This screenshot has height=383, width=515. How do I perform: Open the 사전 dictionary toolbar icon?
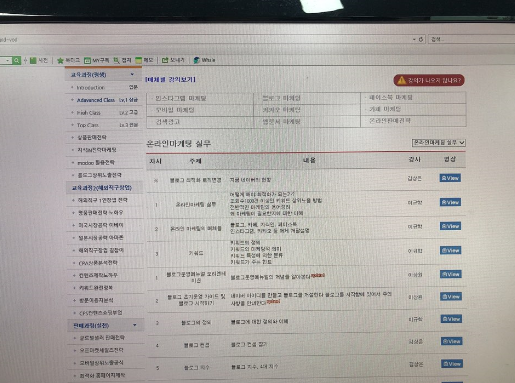(39, 60)
